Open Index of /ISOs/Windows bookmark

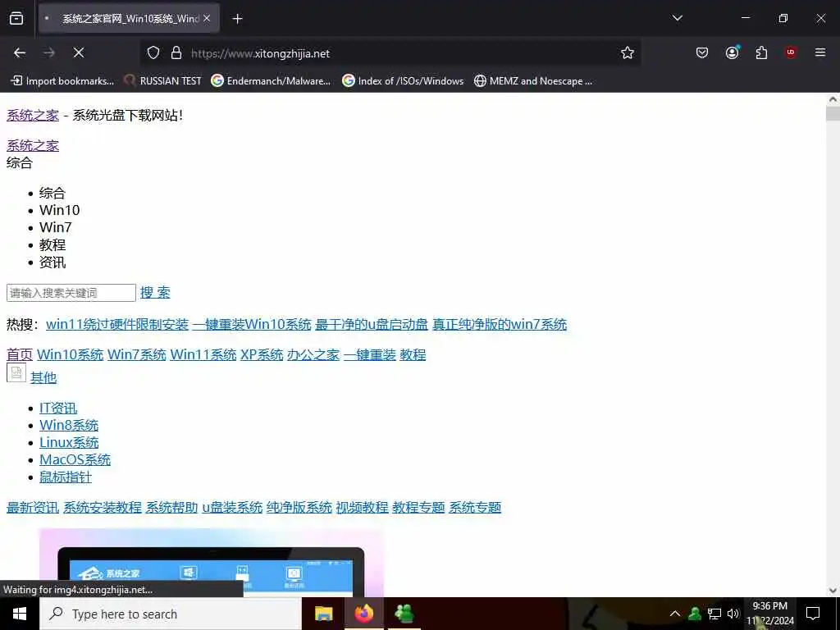tap(403, 81)
